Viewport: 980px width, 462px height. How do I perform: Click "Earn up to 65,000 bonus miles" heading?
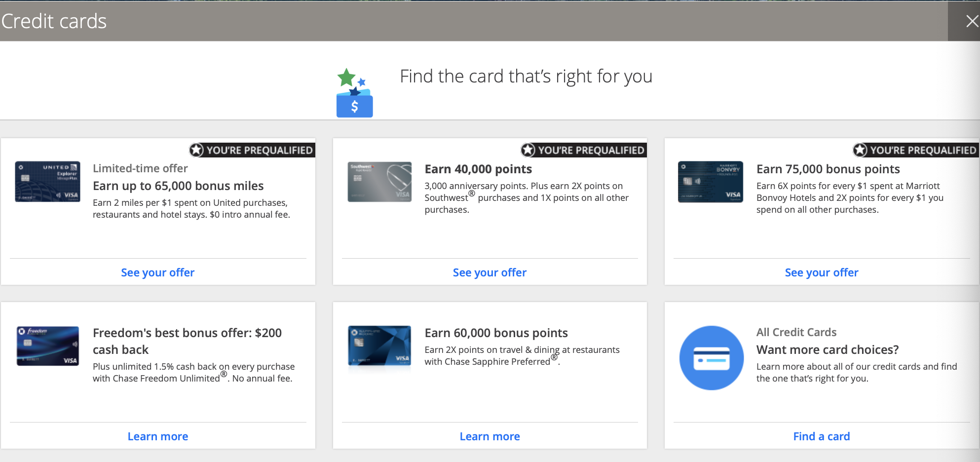[x=178, y=186]
